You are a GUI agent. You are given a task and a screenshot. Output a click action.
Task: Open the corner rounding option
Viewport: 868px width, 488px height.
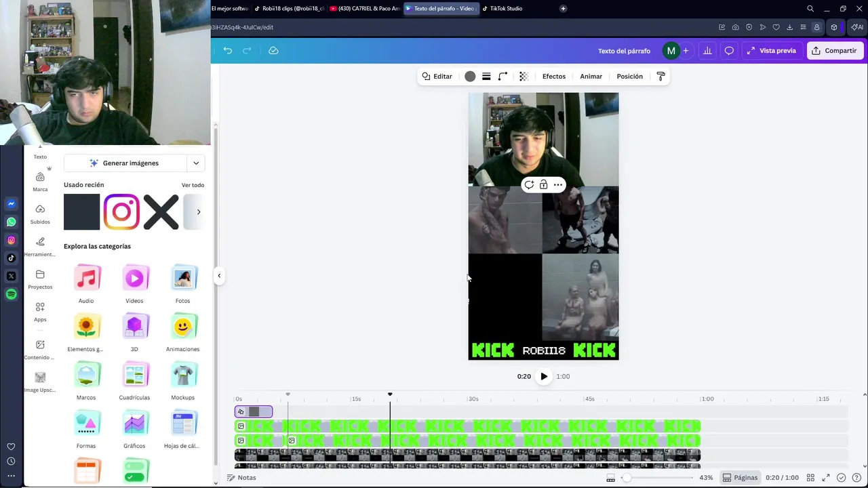[502, 77]
